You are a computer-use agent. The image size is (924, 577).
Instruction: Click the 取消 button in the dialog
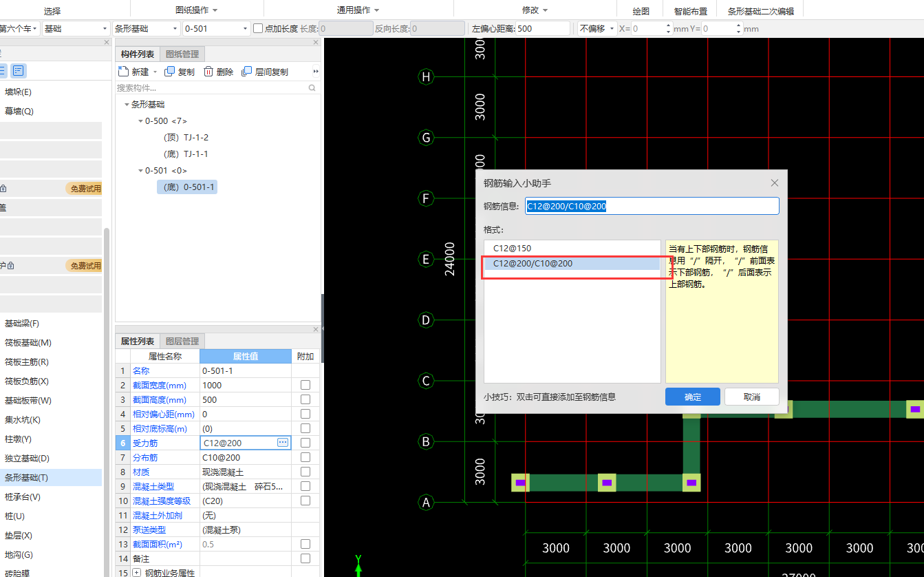[x=752, y=397]
